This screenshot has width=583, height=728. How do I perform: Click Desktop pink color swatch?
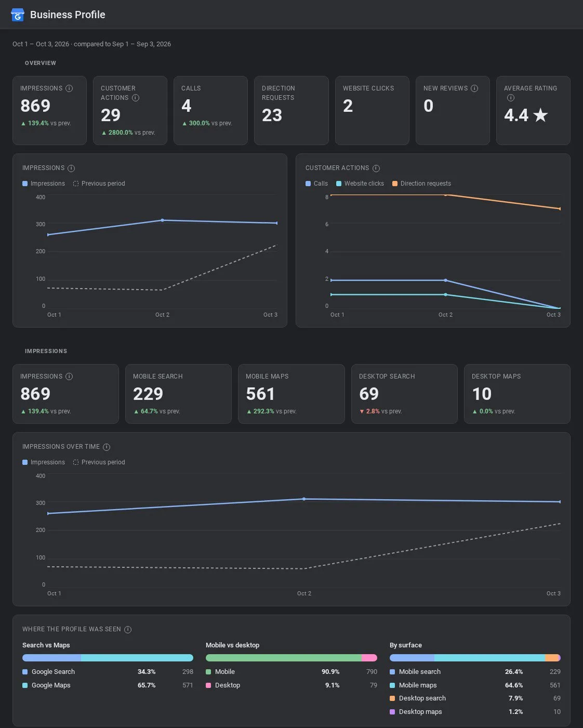click(208, 685)
